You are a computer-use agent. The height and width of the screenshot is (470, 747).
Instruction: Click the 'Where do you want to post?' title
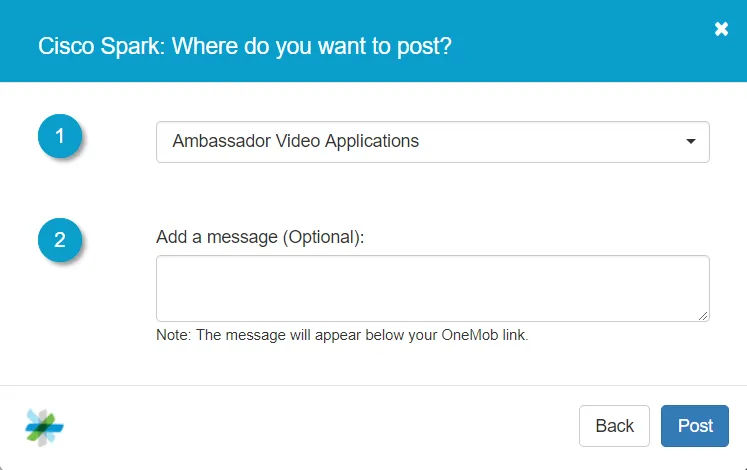tap(312, 46)
